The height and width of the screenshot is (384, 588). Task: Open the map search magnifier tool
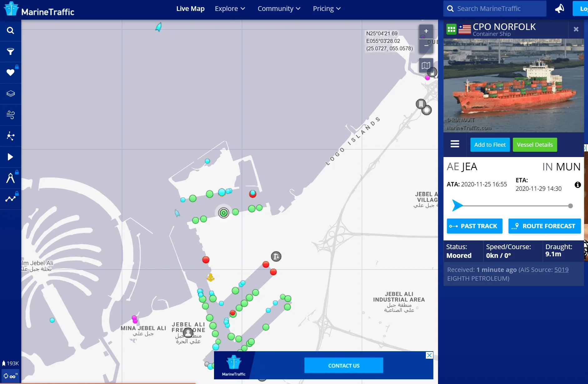(x=10, y=31)
